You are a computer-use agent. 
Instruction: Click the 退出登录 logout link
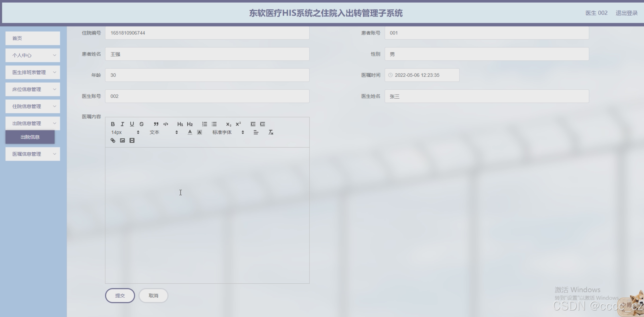pos(626,13)
